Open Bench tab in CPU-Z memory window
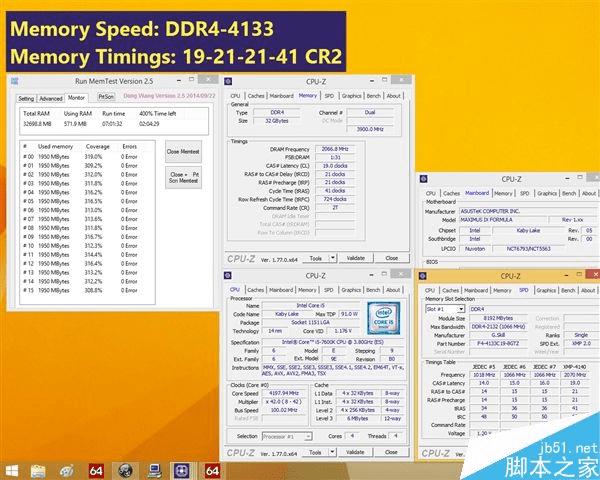The width and height of the screenshot is (600, 480). (x=373, y=96)
